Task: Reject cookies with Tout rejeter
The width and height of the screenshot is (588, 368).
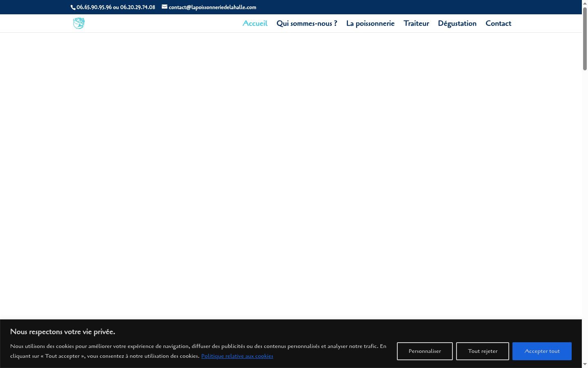Action: (x=483, y=351)
